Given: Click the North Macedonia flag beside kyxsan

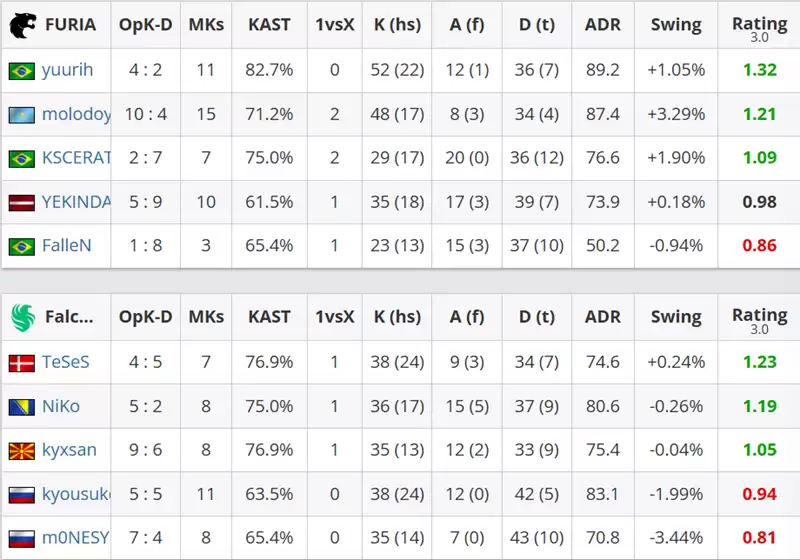Looking at the screenshot, I should tap(21, 450).
